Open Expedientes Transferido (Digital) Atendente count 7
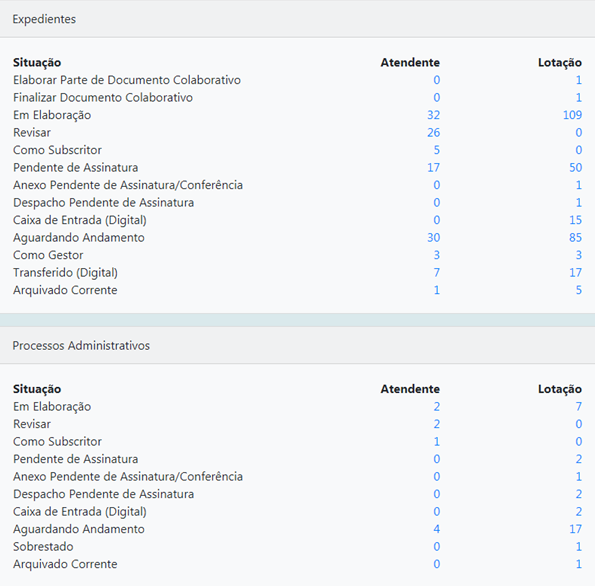Screen dimensions: 595x586 click(x=437, y=273)
